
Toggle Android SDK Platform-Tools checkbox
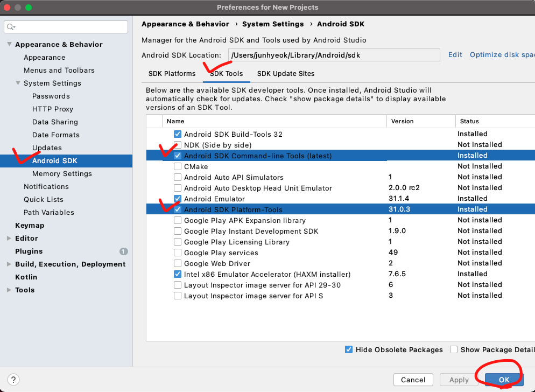tap(178, 209)
